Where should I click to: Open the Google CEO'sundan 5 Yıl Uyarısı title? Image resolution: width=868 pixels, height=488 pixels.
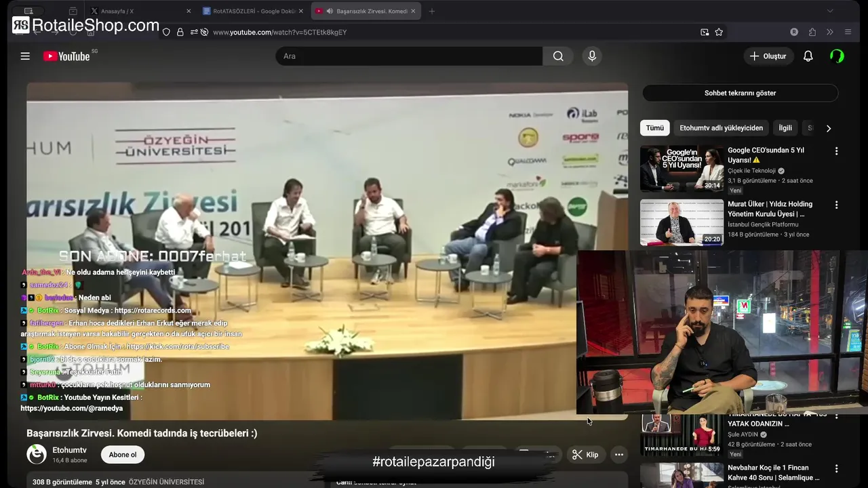tap(766, 155)
